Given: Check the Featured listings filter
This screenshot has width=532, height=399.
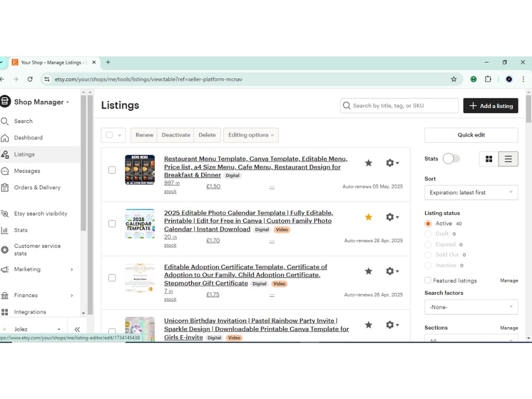Looking at the screenshot, I should point(428,280).
